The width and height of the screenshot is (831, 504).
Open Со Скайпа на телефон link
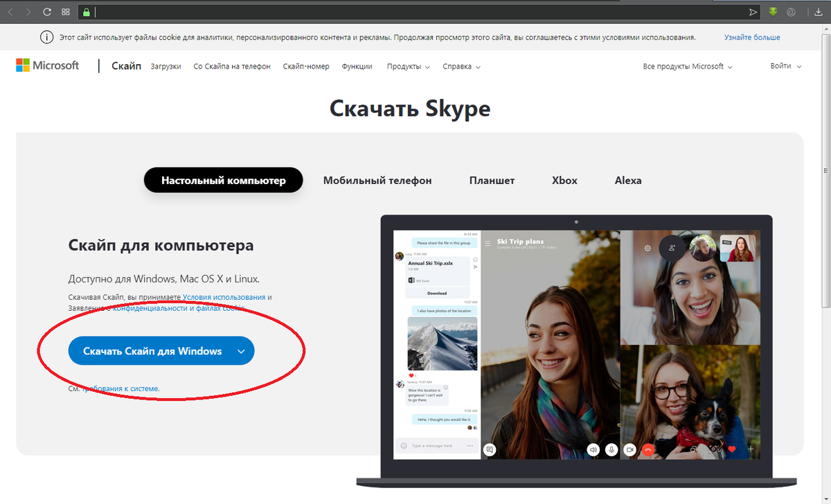[232, 66]
